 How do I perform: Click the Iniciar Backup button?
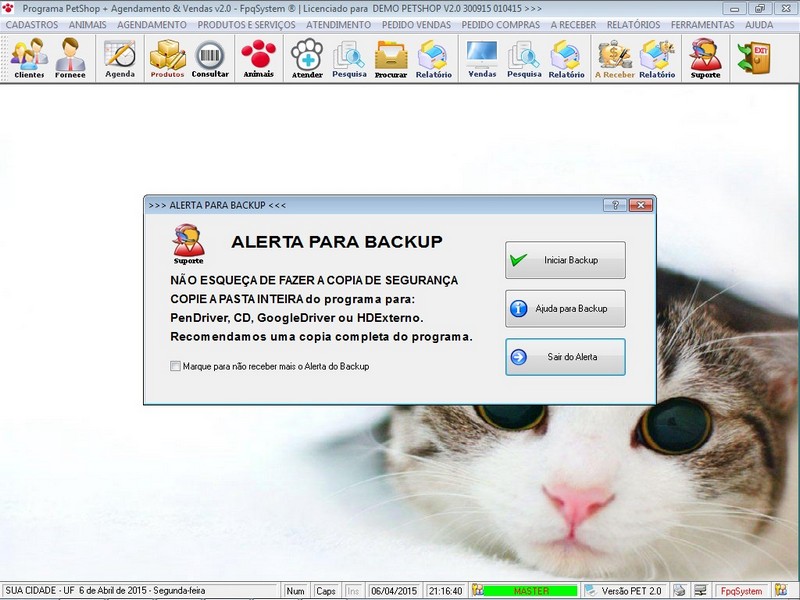[565, 260]
